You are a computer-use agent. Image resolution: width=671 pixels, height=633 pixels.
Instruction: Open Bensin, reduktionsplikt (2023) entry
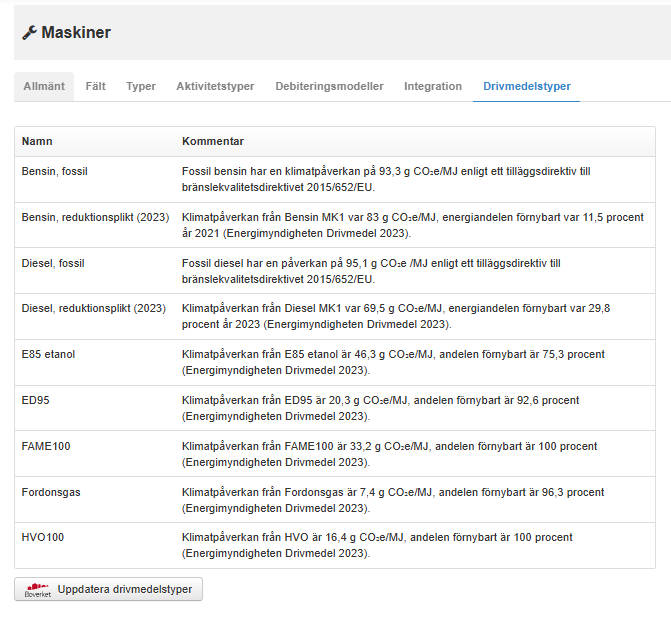click(95, 217)
